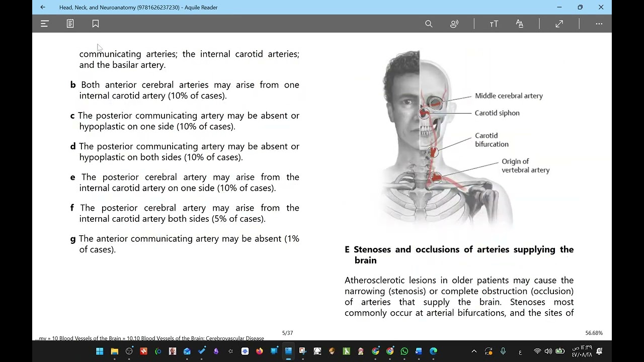Viewport: 644px width, 362px height.
Task: Switch the keyboard input language indicator
Action: tap(520, 352)
